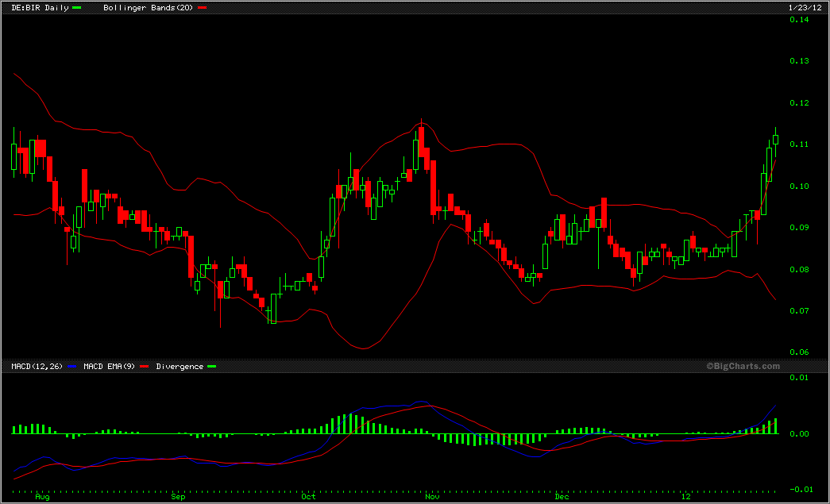Click the 0.09 price axis label

799,228
